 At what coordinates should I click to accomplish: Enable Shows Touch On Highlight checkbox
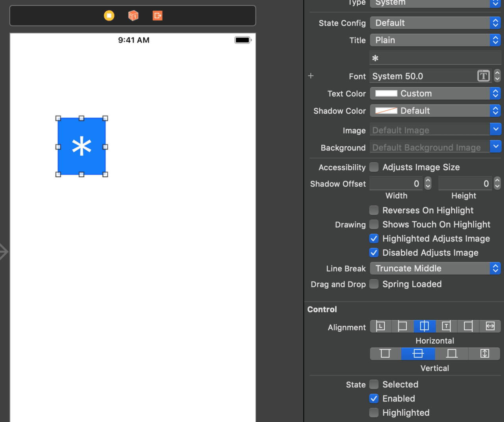pyautogui.click(x=374, y=225)
